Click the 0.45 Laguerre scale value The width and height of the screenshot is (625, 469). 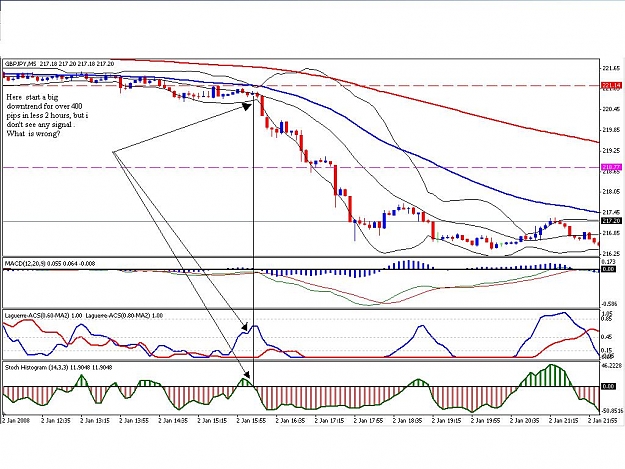(x=607, y=337)
